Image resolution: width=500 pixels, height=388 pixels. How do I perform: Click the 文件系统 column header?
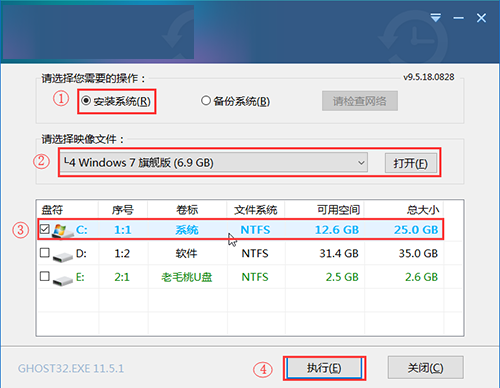click(x=256, y=210)
